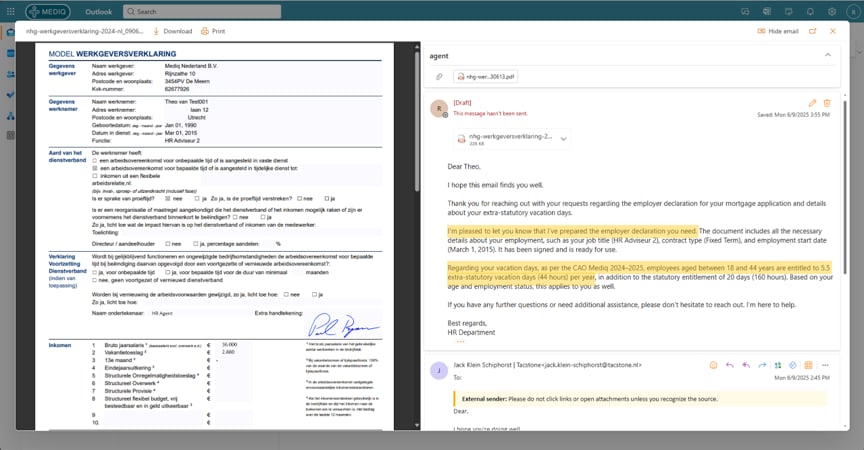Check 'onbepaalde tijd' vaste dienst checkbox
This screenshot has height=450, width=864.
[95, 161]
